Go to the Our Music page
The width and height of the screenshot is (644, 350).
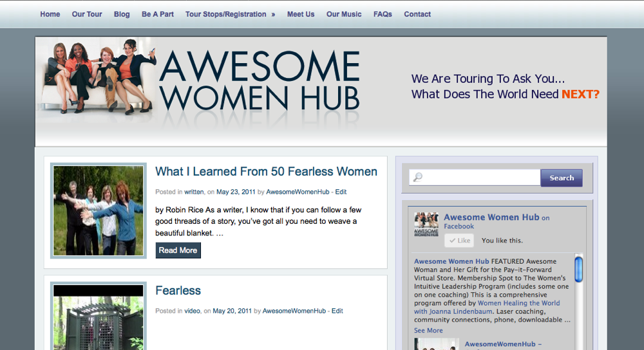coord(344,14)
